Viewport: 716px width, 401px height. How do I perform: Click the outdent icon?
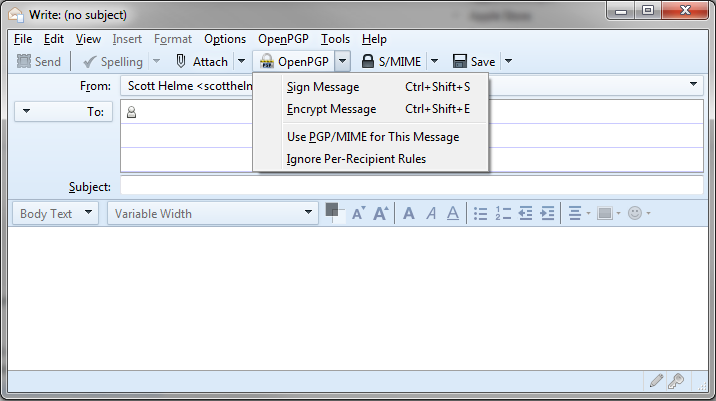click(x=525, y=213)
